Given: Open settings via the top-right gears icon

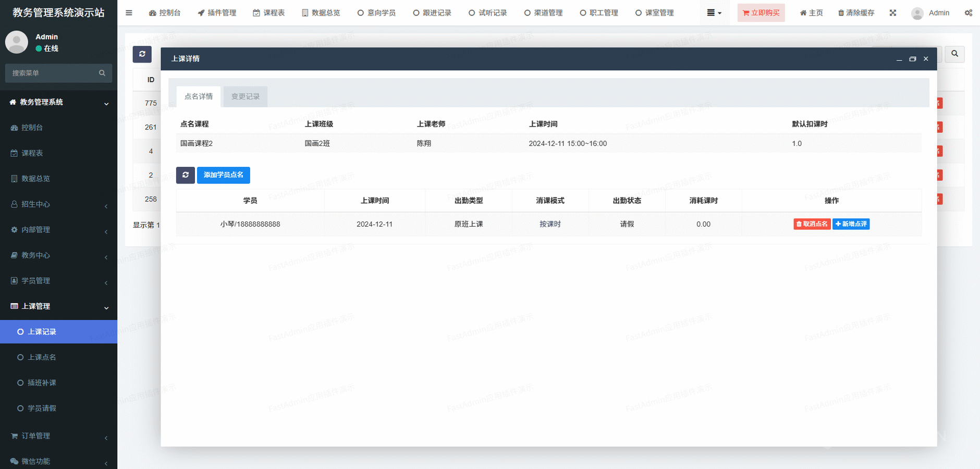Looking at the screenshot, I should (968, 13).
